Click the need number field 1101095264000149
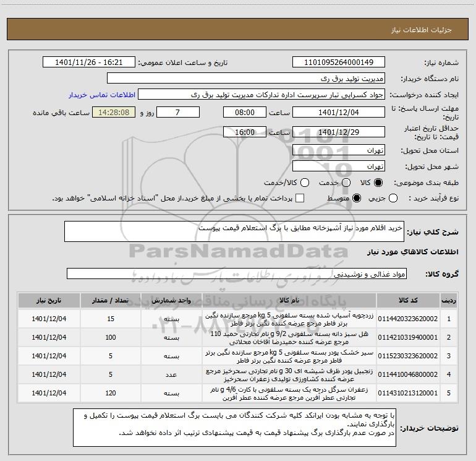Image resolution: width=476 pixels, height=461 pixels. click(x=339, y=62)
